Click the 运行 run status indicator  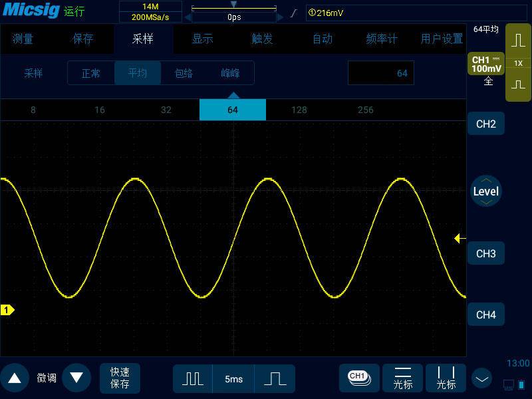74,11
